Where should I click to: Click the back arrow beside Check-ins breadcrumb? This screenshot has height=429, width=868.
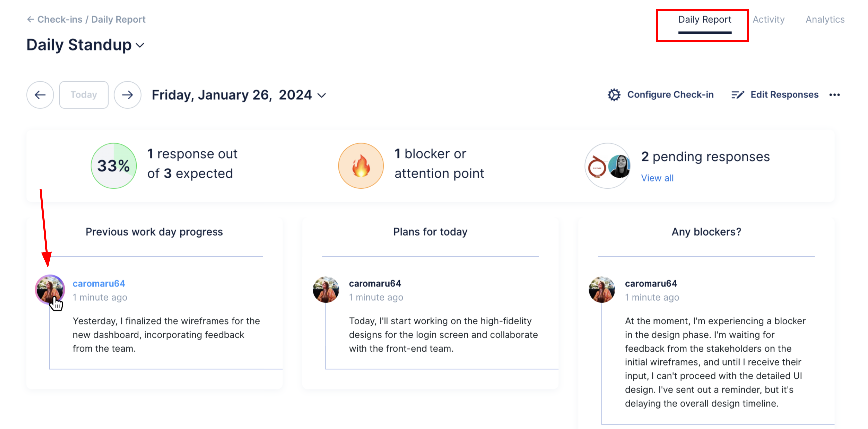coord(30,20)
